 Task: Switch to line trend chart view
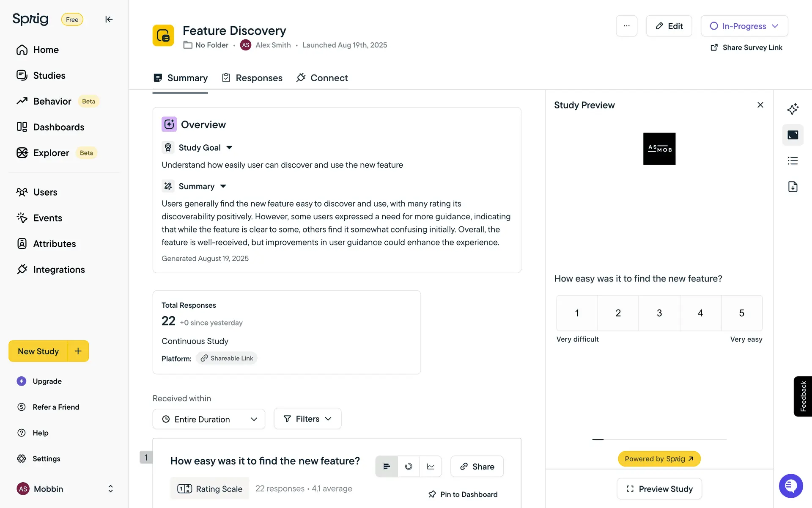pyautogui.click(x=431, y=467)
